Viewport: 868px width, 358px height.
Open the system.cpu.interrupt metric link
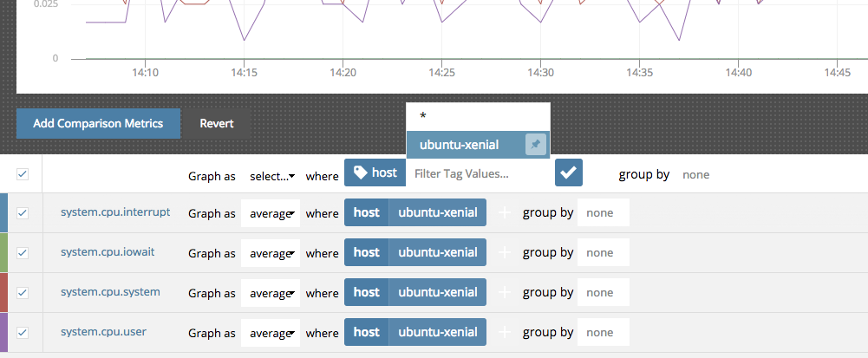(x=115, y=212)
